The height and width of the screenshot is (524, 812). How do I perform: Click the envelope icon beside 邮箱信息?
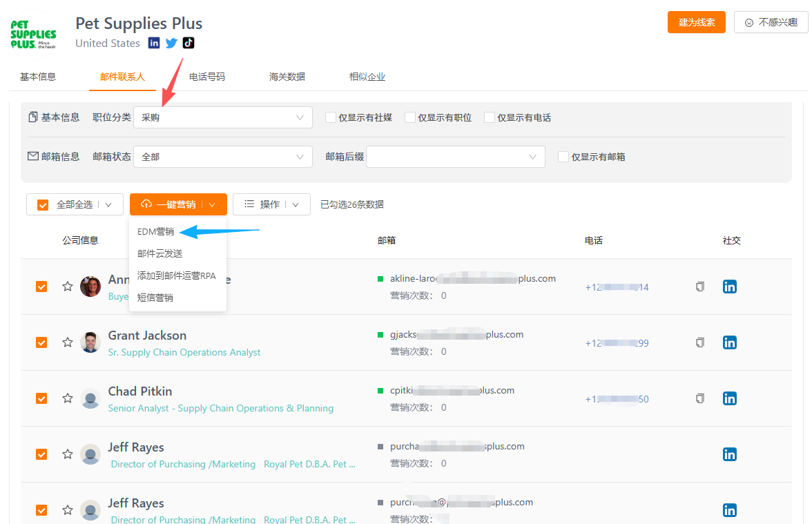click(33, 156)
